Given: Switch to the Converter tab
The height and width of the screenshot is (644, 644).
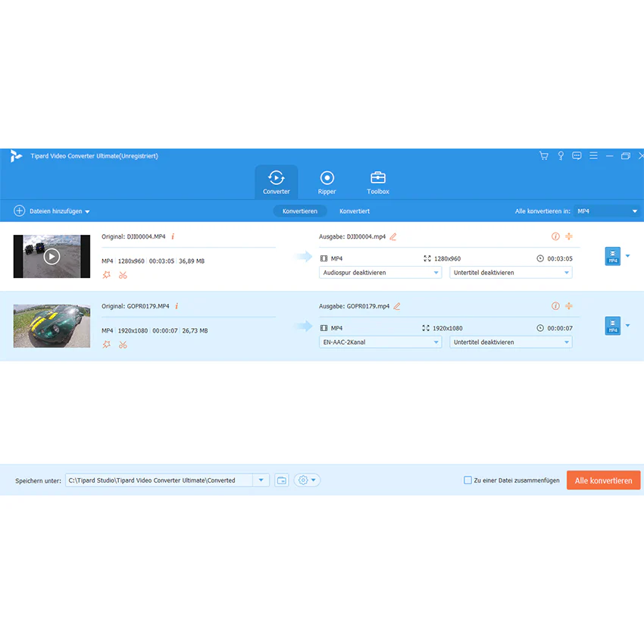Looking at the screenshot, I should [277, 183].
